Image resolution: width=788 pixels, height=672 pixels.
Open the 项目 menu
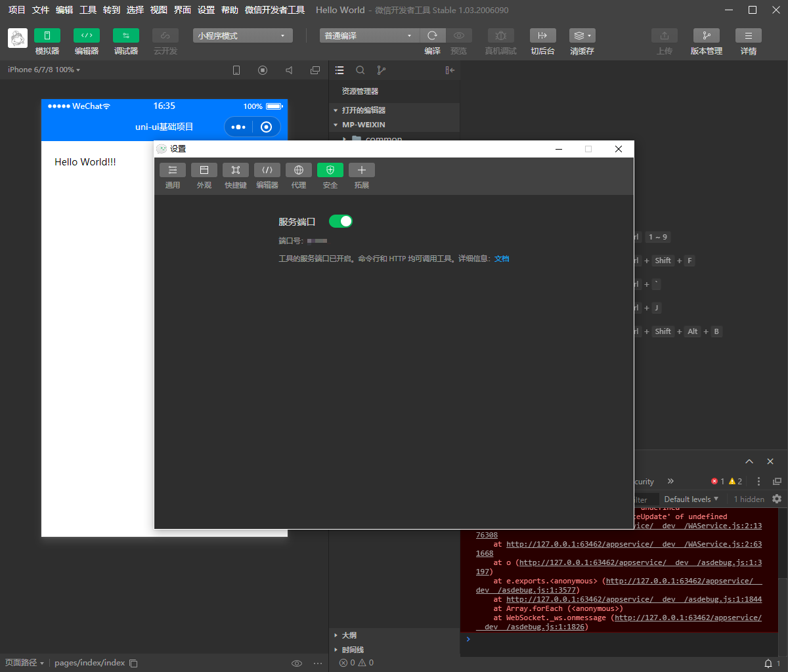[17, 10]
